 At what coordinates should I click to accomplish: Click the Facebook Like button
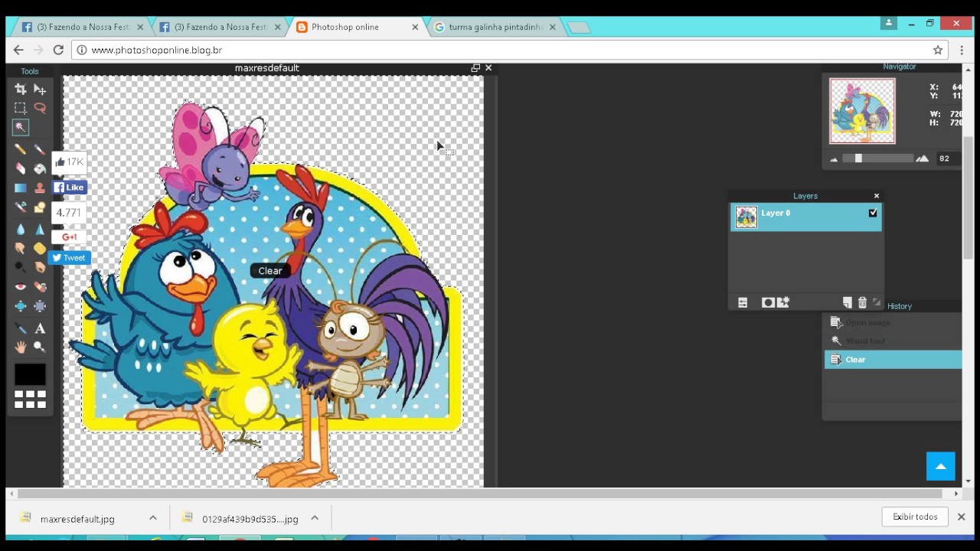pyautogui.click(x=69, y=187)
